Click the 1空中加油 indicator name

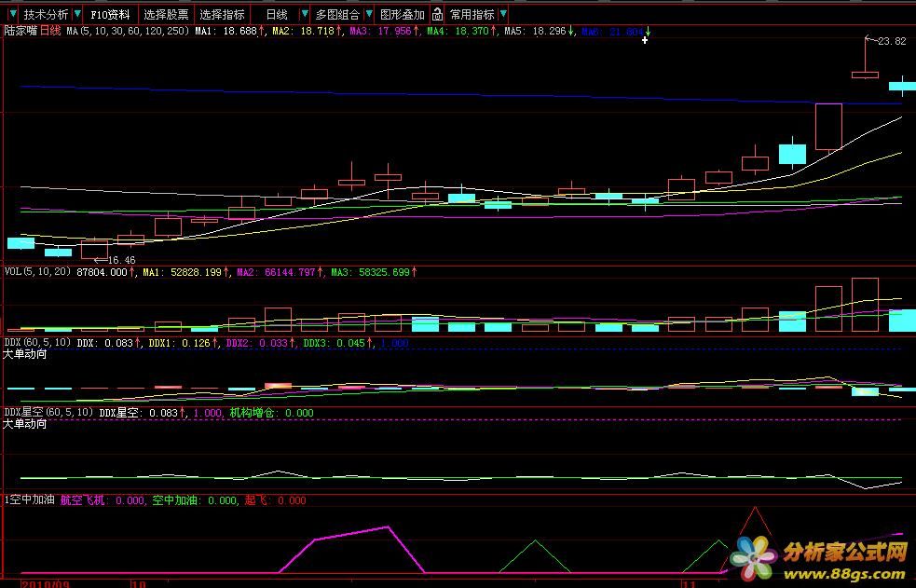coord(29,499)
